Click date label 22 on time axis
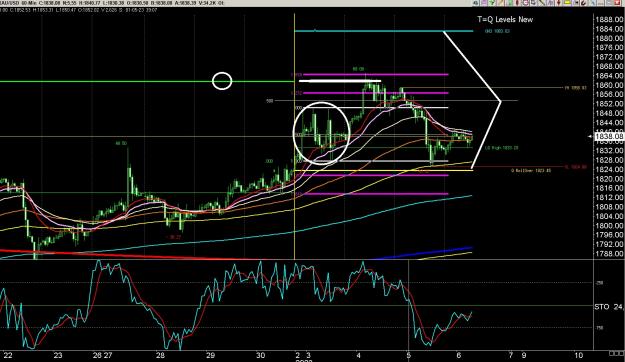 pyautogui.click(x=8, y=355)
